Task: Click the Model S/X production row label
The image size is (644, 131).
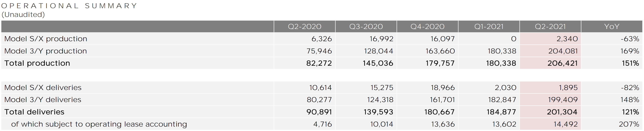Action: click(x=46, y=39)
